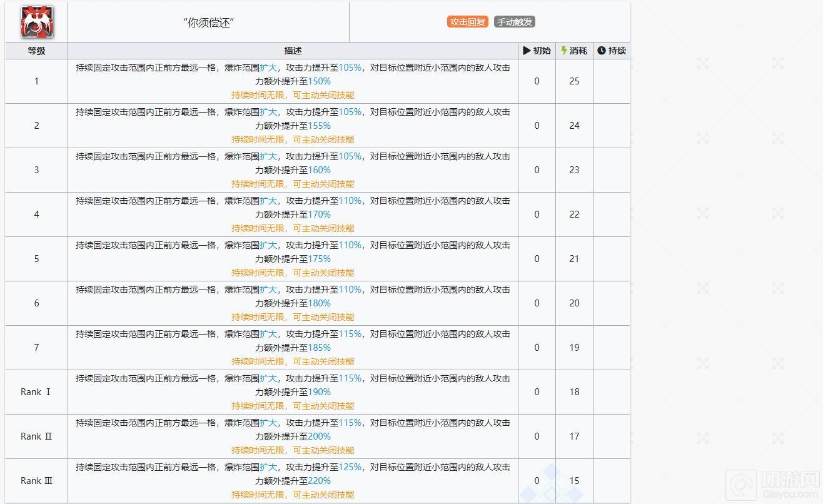Click the 220% value in Rank Ⅲ description
This screenshot has width=823, height=504.
[319, 481]
